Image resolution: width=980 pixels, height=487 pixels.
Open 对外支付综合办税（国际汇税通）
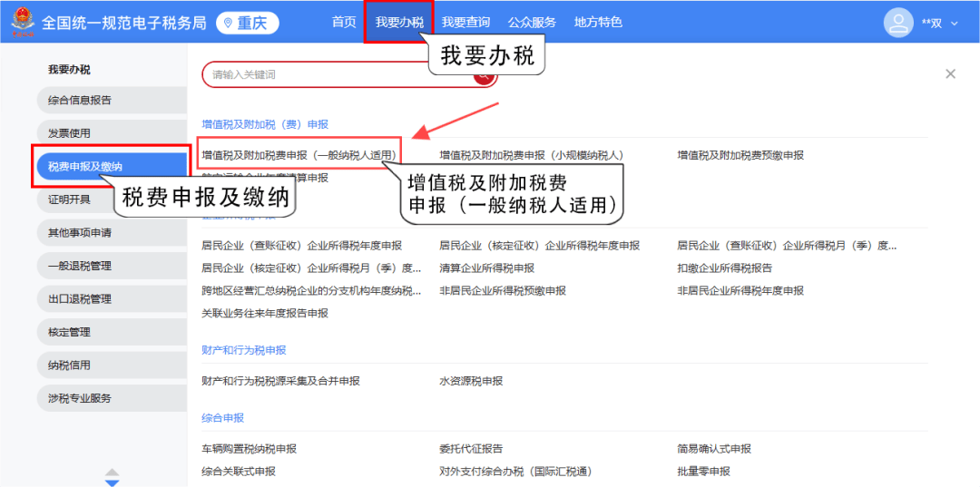515,471
